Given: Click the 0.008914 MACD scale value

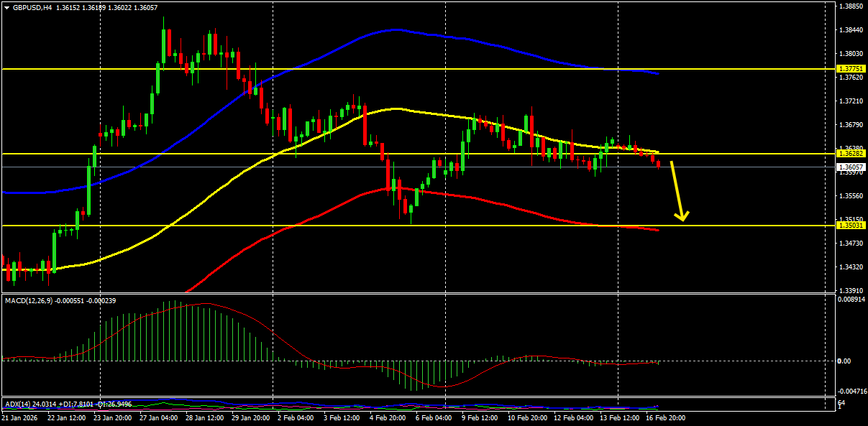Looking at the screenshot, I should pyautogui.click(x=851, y=298).
